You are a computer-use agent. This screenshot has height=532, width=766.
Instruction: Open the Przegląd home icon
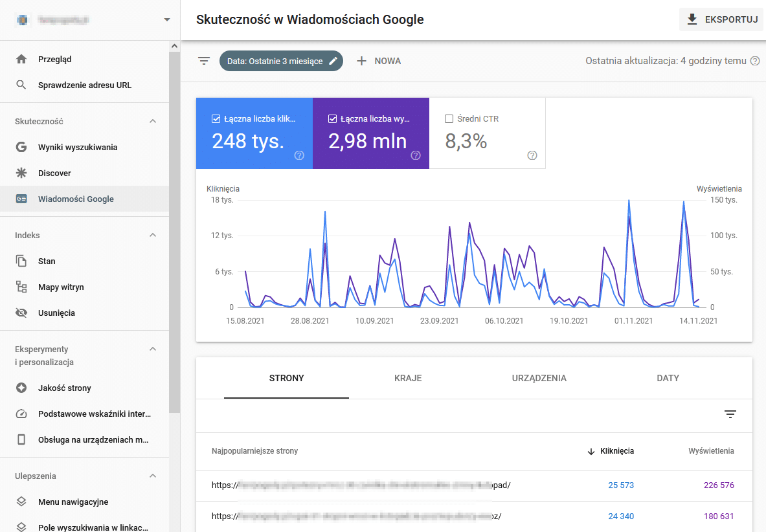click(21, 59)
